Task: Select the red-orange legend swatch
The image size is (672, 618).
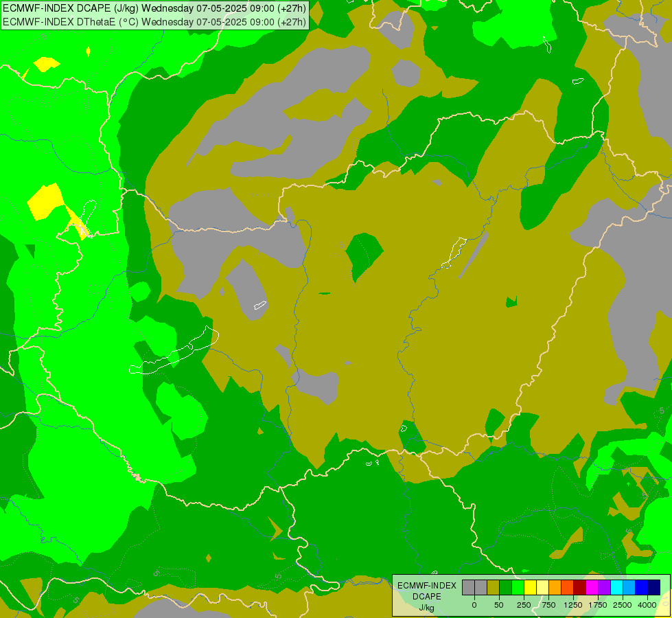Action: [568, 587]
